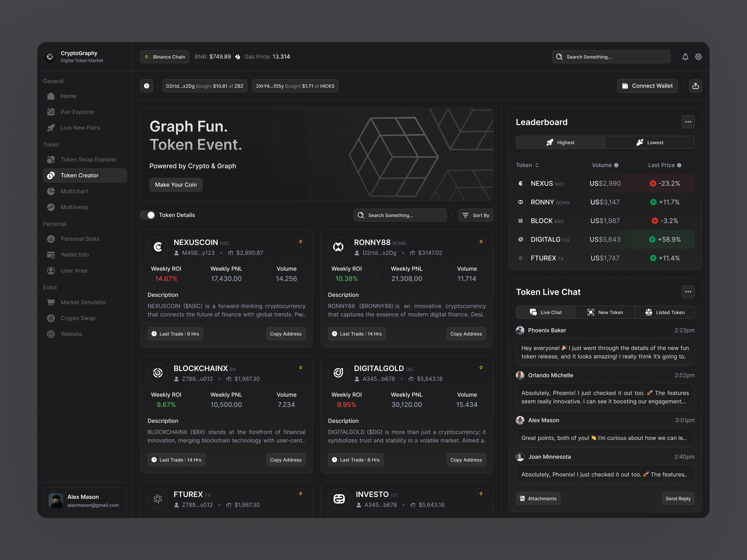The width and height of the screenshot is (747, 560).
Task: Click the share icon next to Connect Wallet
Action: pos(696,86)
